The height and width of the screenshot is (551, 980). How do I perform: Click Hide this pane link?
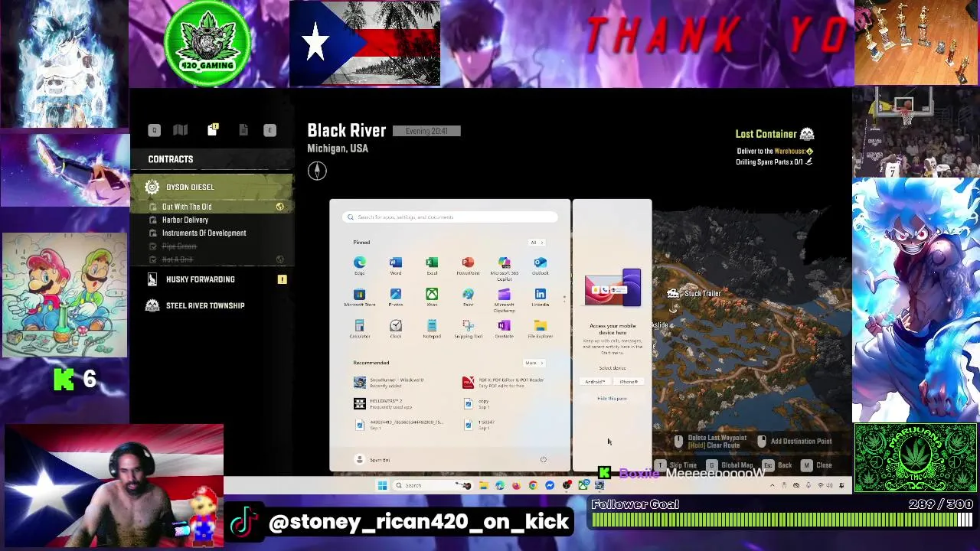612,399
